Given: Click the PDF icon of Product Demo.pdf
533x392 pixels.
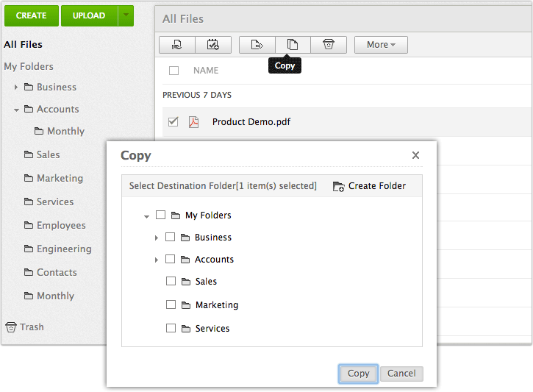Looking at the screenshot, I should point(194,121).
